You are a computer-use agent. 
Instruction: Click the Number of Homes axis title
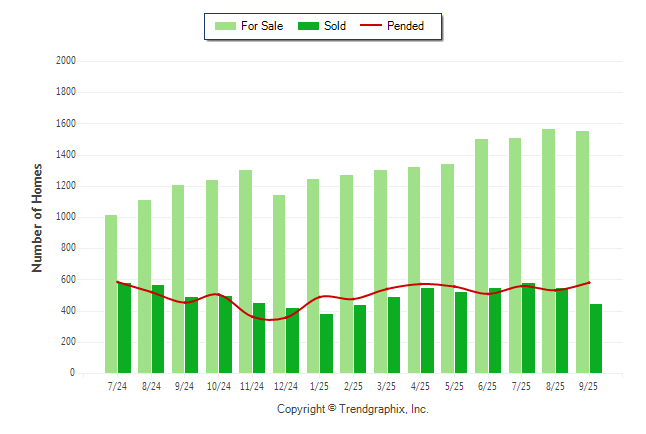coord(37,217)
